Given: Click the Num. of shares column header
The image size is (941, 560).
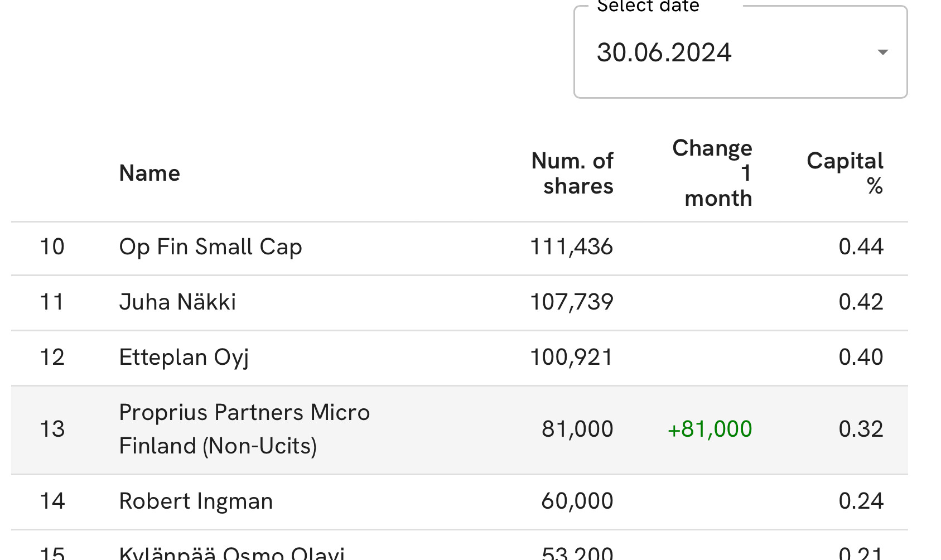Looking at the screenshot, I should point(572,173).
